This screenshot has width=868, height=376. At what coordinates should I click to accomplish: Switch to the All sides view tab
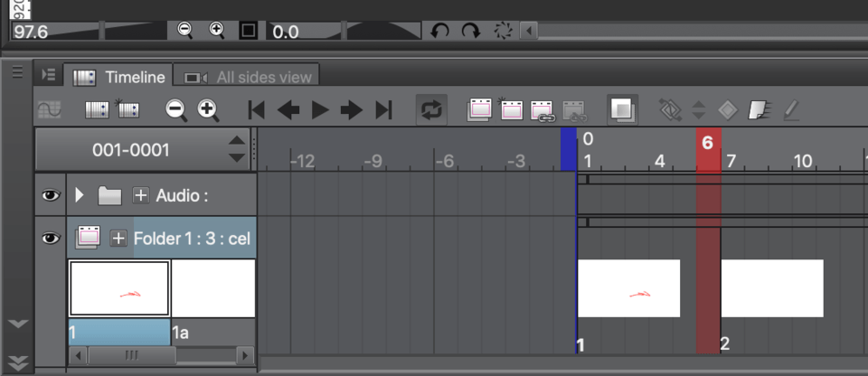click(x=247, y=77)
